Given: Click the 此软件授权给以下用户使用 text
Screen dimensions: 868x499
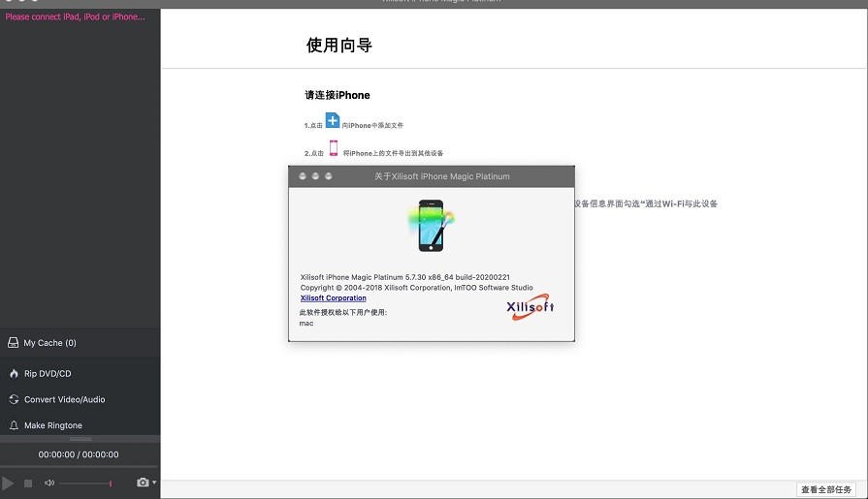Looking at the screenshot, I should (x=342, y=313).
